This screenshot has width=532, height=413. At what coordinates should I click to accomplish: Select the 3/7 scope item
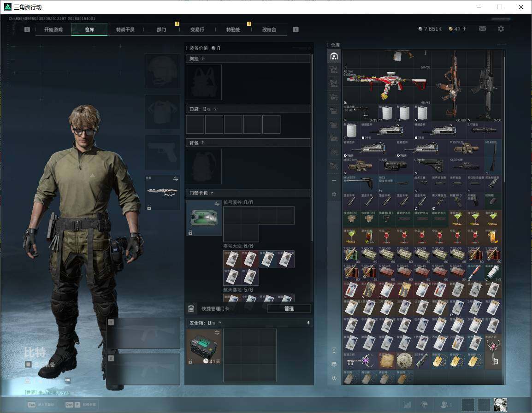(x=484, y=130)
